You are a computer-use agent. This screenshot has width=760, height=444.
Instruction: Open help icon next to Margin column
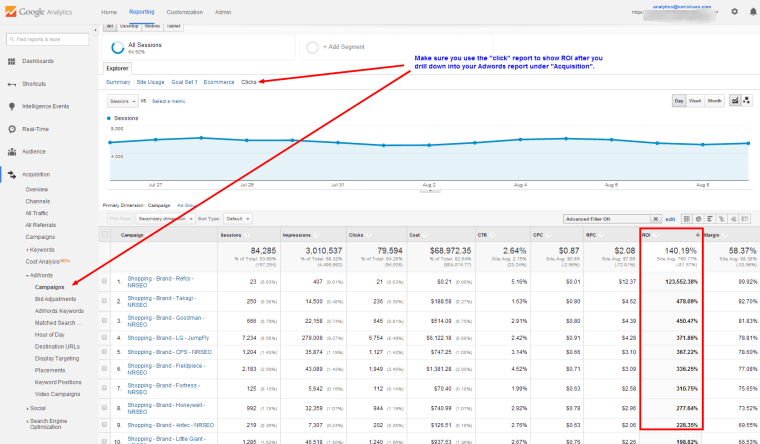[x=725, y=235]
